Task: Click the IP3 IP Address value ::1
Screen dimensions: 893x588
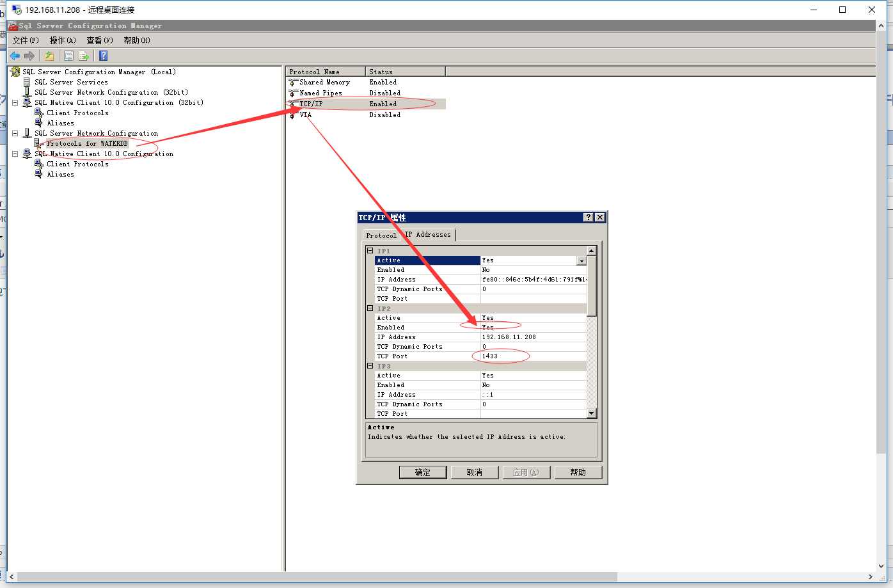Action: 487,394
